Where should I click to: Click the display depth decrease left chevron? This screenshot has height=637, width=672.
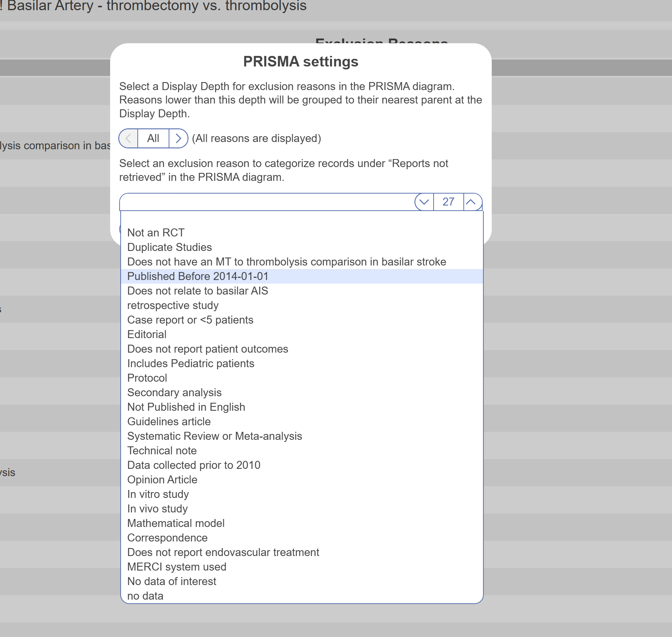[128, 138]
